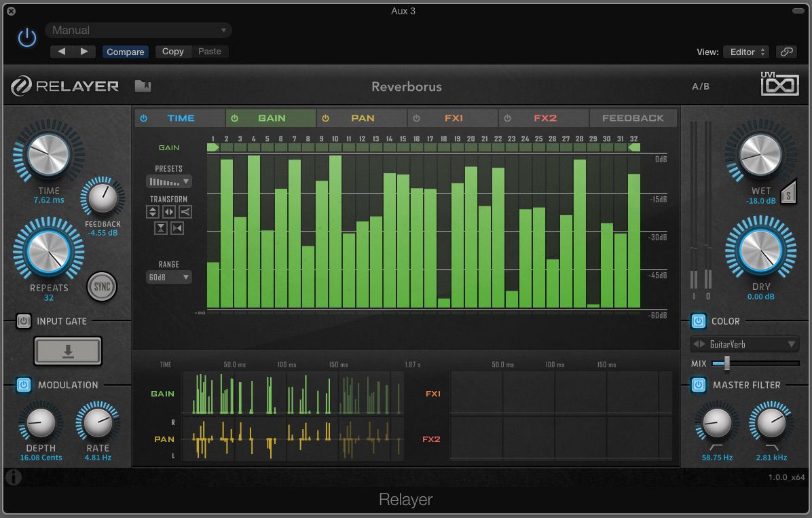Enable the Input Gate power toggle

pos(24,321)
